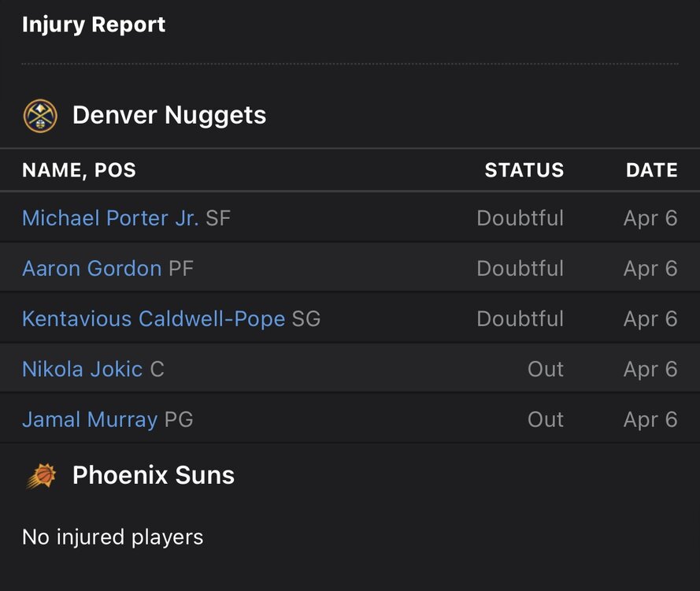Click the Denver Nuggets team name
The width and height of the screenshot is (700, 591).
point(169,116)
